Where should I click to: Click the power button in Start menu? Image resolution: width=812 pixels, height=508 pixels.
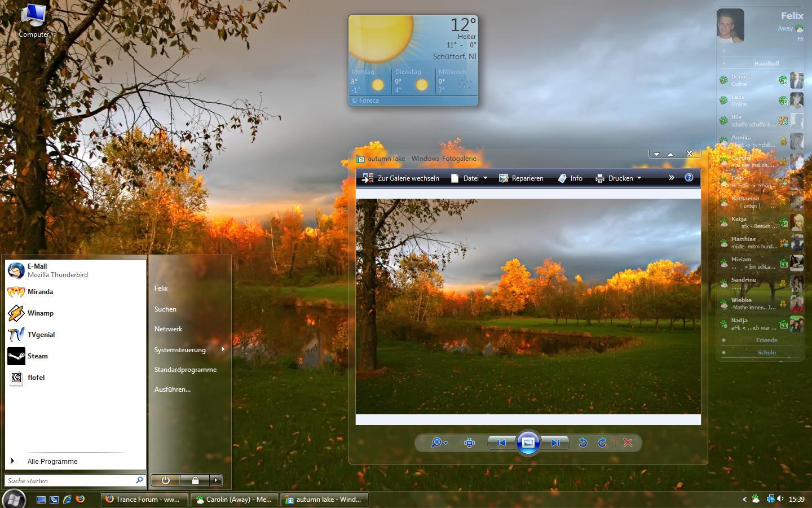[x=165, y=480]
